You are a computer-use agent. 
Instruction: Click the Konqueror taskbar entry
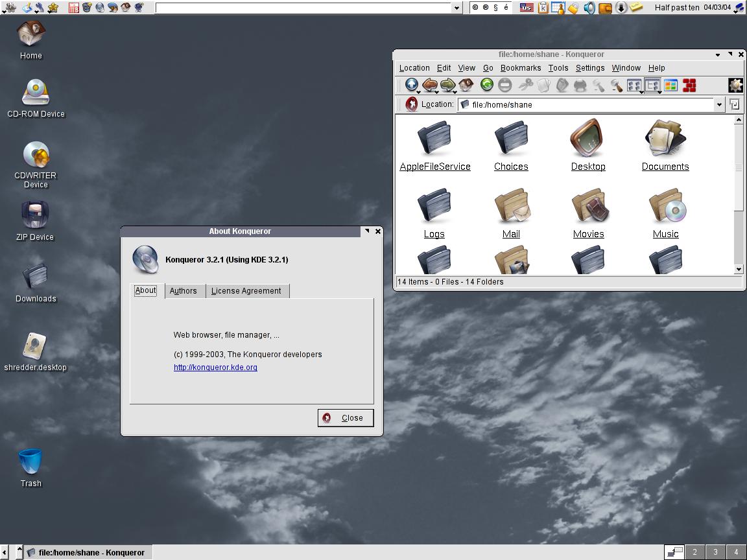[x=88, y=552]
